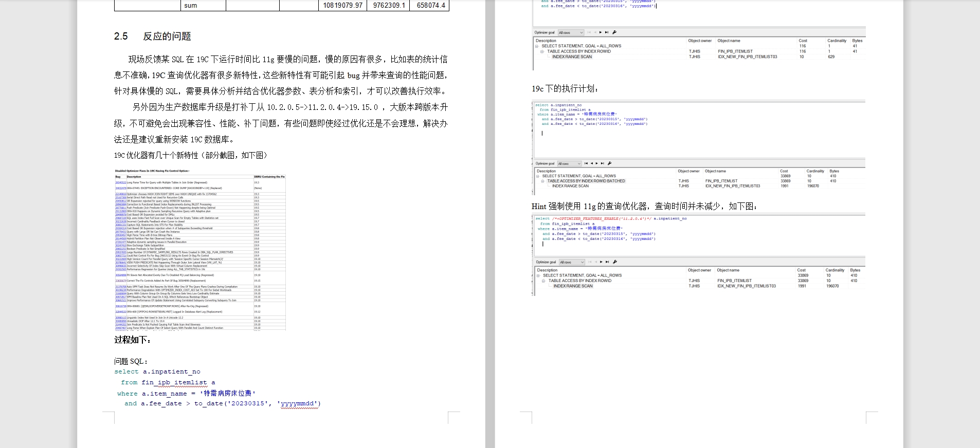The height and width of the screenshot is (448, 980).
Task: Click the SQL line 'from fin_ipb_itemlist a' on left page
Action: (168, 382)
